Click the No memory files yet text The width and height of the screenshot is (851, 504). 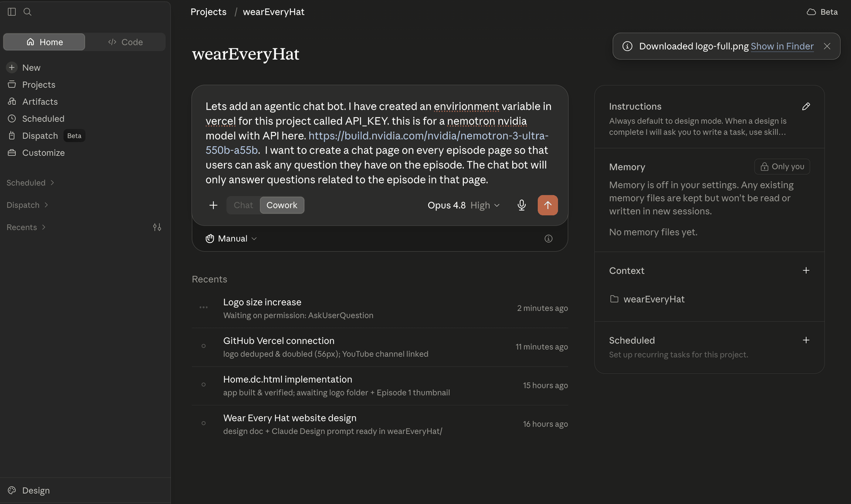(x=653, y=232)
